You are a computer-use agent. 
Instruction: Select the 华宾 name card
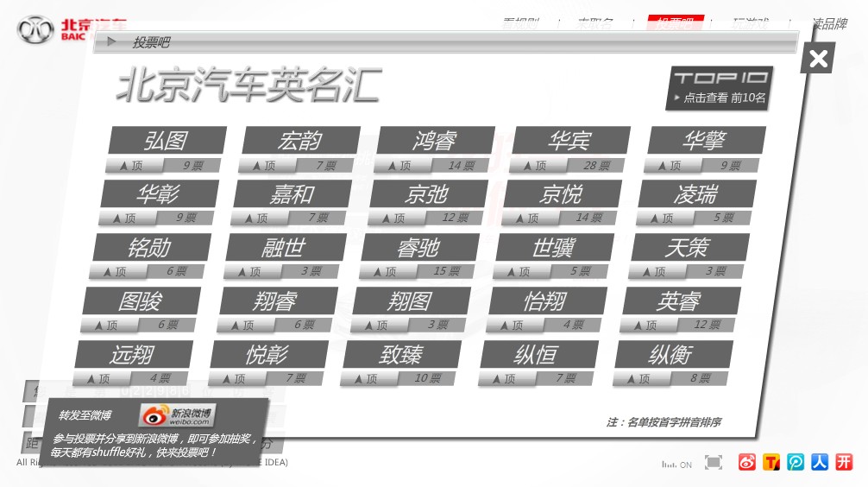point(570,140)
